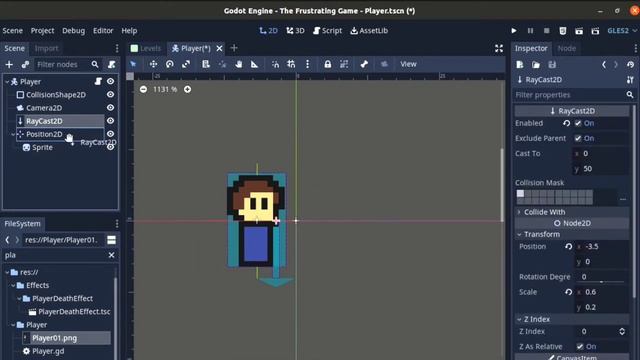This screenshot has height=360, width=640.
Task: Reset the Position property with revert arrow
Action: click(568, 247)
